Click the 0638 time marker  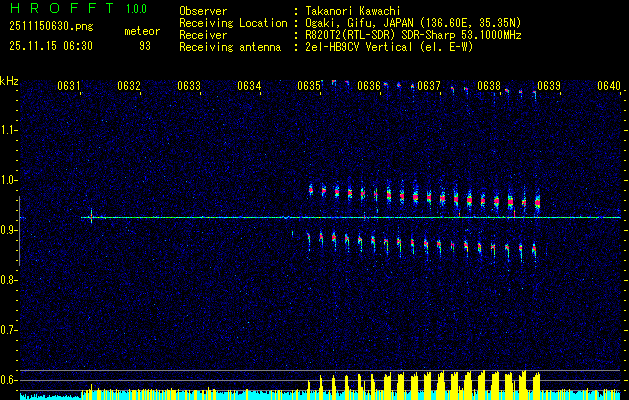(x=489, y=86)
